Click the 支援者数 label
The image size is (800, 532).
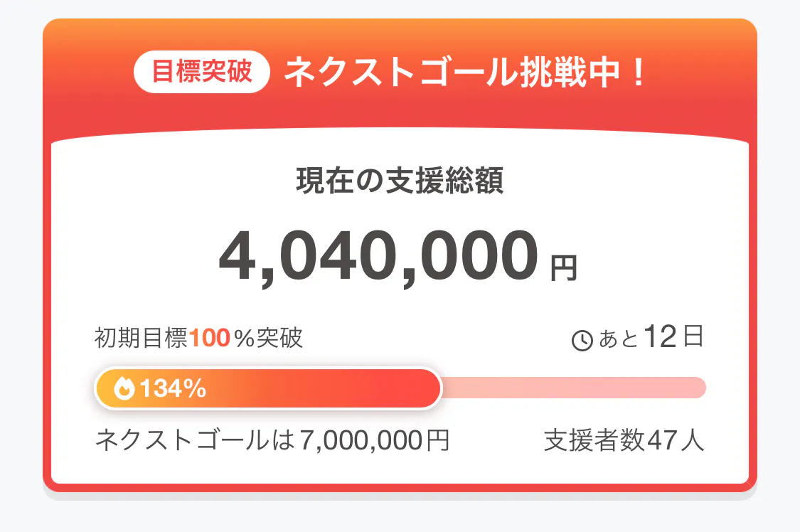coord(594,441)
